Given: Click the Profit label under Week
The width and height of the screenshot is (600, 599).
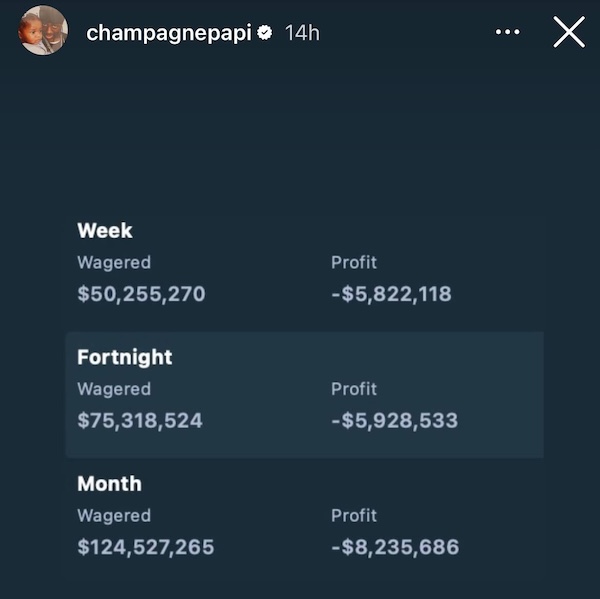Looking at the screenshot, I should pos(354,263).
